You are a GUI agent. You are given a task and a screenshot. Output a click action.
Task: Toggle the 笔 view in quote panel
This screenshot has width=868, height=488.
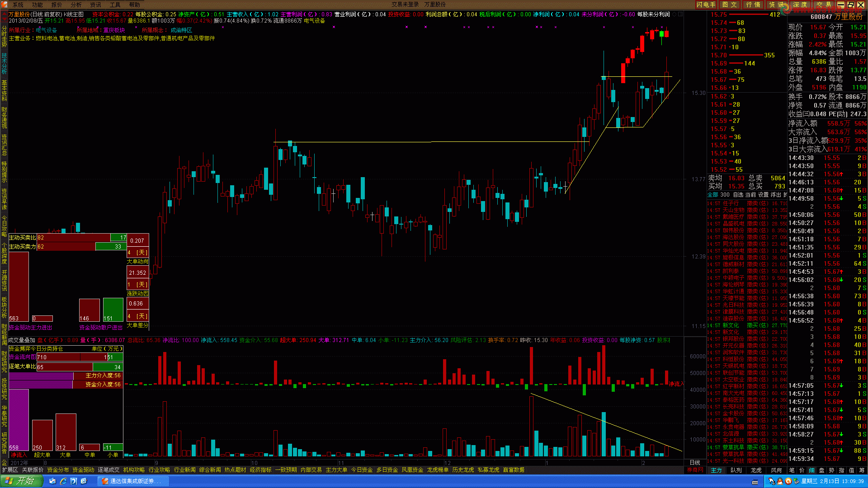click(792, 470)
